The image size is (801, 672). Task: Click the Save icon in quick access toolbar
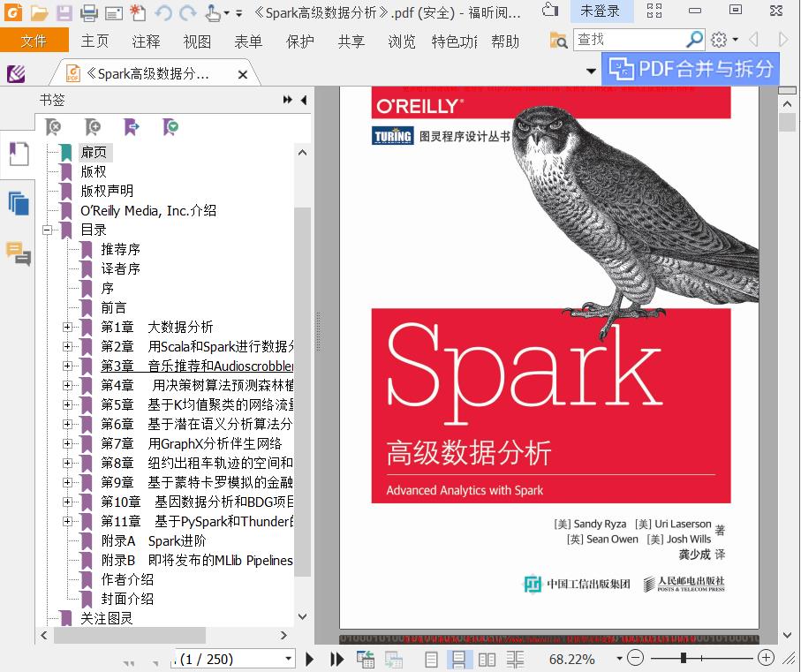pos(64,12)
